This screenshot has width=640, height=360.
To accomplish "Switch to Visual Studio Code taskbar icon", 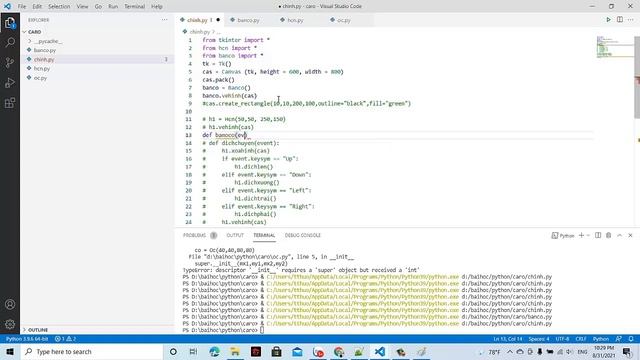I will (x=380, y=351).
